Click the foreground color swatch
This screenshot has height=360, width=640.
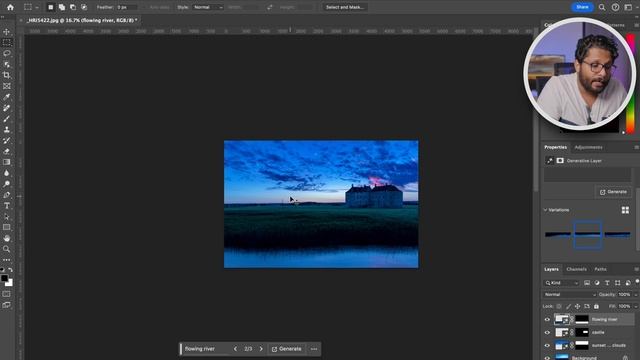[x=4, y=278]
